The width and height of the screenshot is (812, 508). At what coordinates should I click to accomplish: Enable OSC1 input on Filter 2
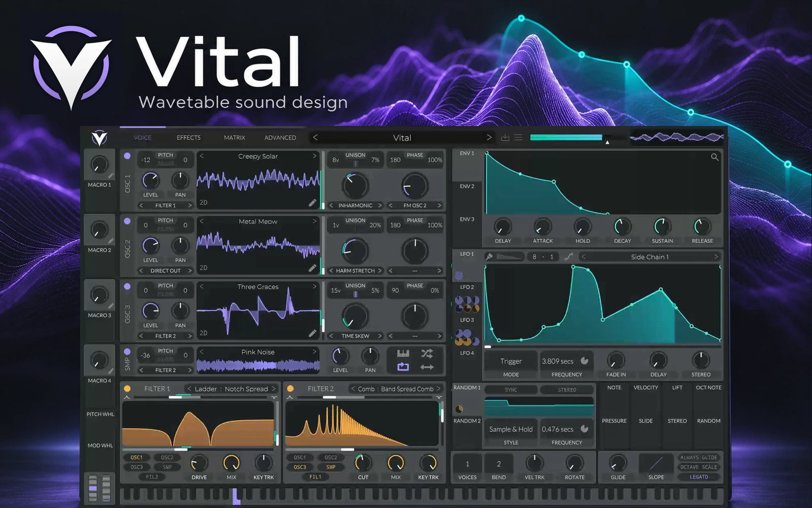(x=300, y=457)
